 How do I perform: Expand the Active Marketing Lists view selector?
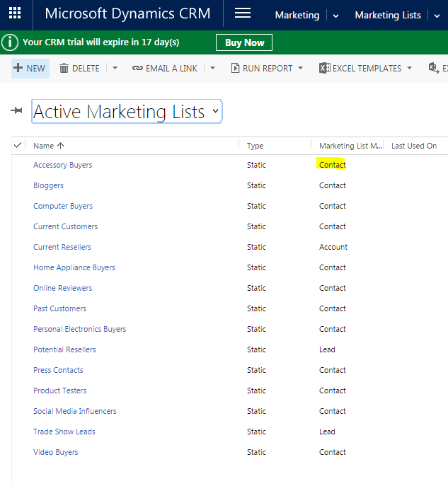pyautogui.click(x=215, y=111)
